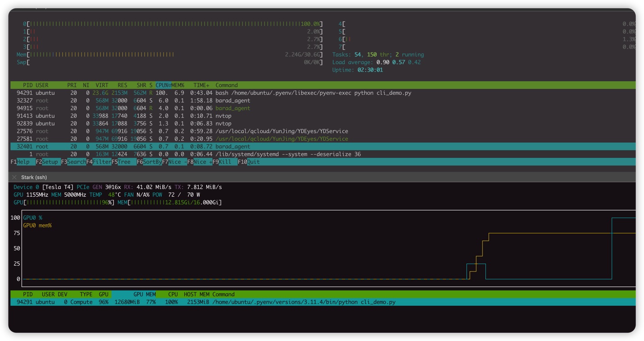Sort by the MEM% column header
The width and height of the screenshot is (644, 341).
(178, 85)
